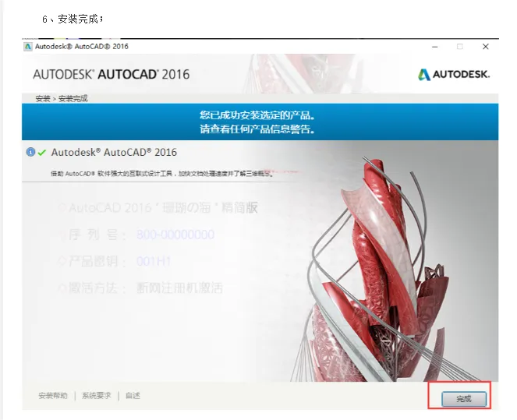Click the 请查看任何产品信息警告 banner line

click(x=257, y=129)
